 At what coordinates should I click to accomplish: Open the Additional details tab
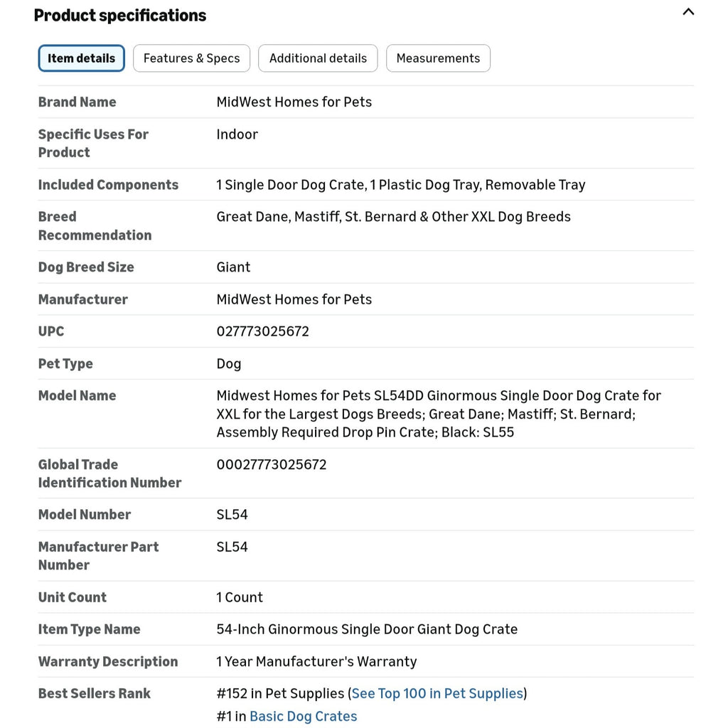pos(318,58)
